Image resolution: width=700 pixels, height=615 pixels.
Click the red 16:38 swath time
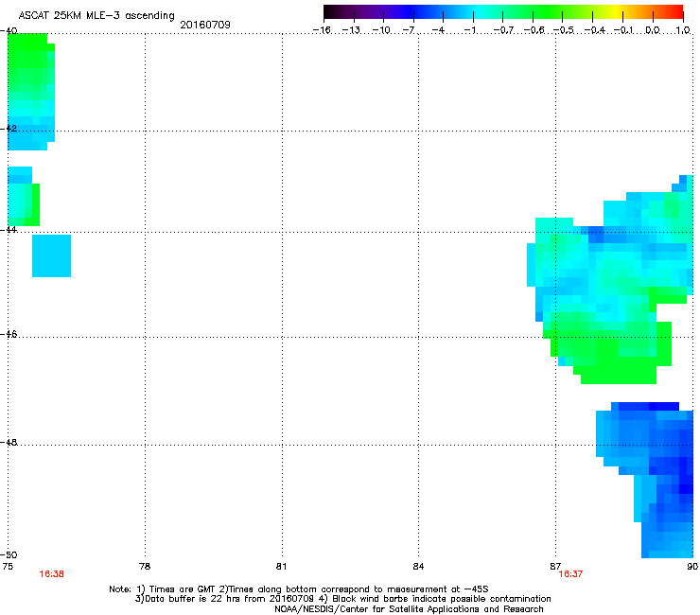point(51,574)
